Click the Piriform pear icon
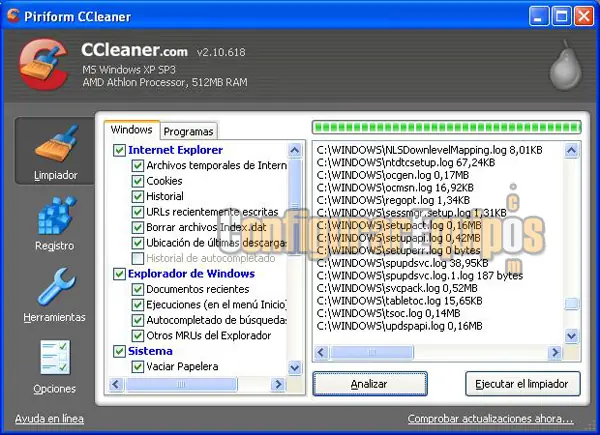This screenshot has height=435, width=600. [565, 65]
